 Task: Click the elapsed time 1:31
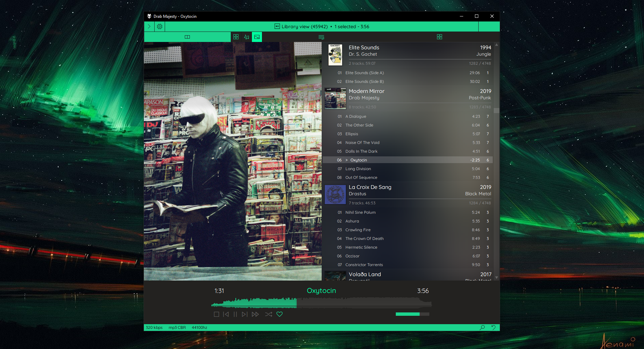[x=219, y=291]
